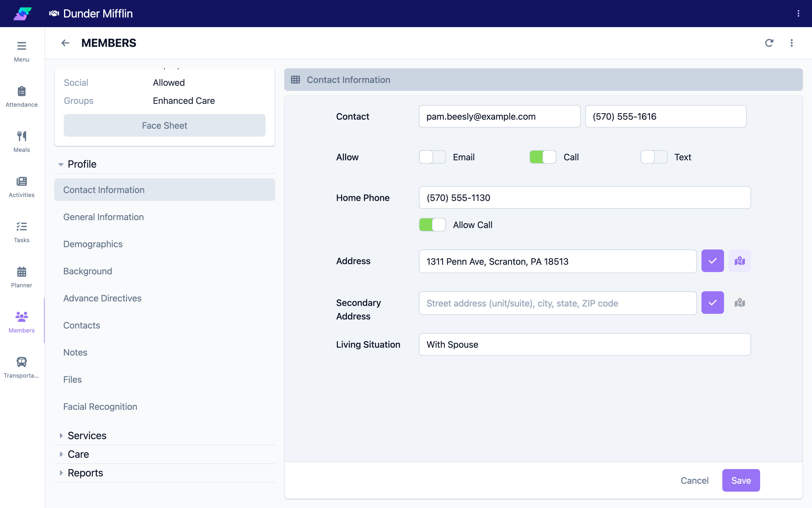Turn off Home Phone Allow Call toggle
812x508 pixels.
pyautogui.click(x=432, y=225)
